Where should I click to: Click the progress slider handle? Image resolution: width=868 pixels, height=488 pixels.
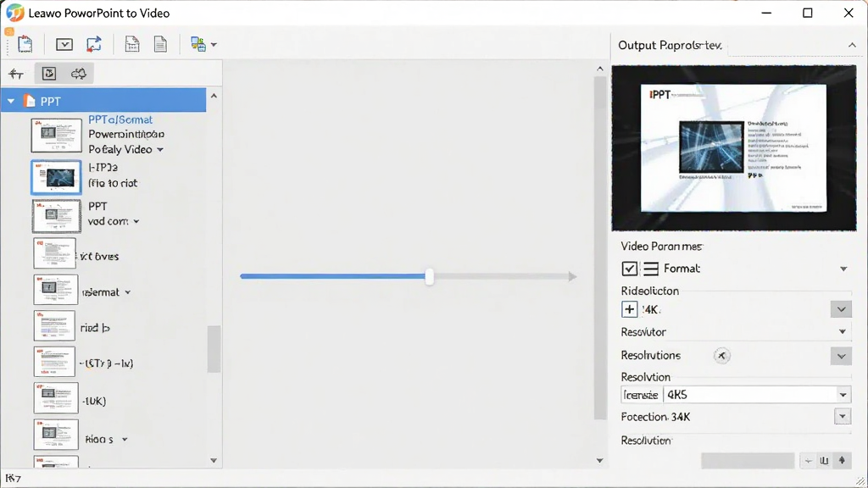[430, 276]
